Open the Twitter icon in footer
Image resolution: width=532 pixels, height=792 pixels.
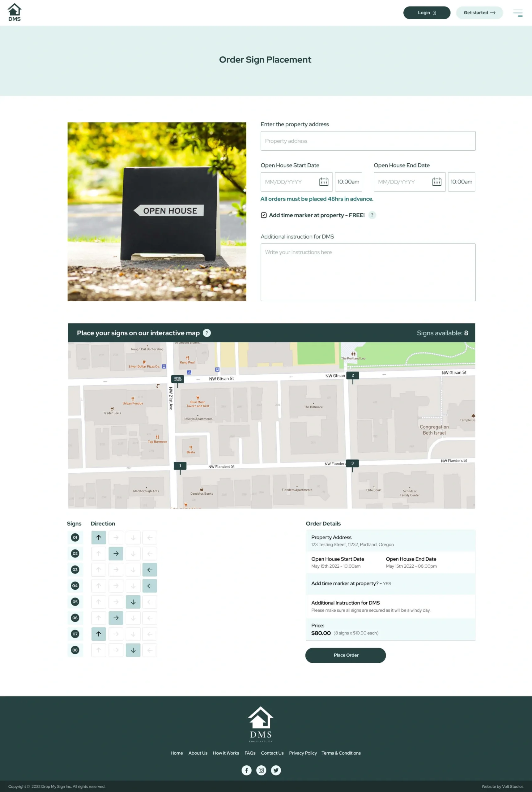(x=276, y=770)
